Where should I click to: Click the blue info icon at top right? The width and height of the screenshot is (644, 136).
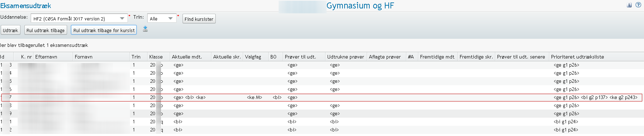click(x=629, y=5)
